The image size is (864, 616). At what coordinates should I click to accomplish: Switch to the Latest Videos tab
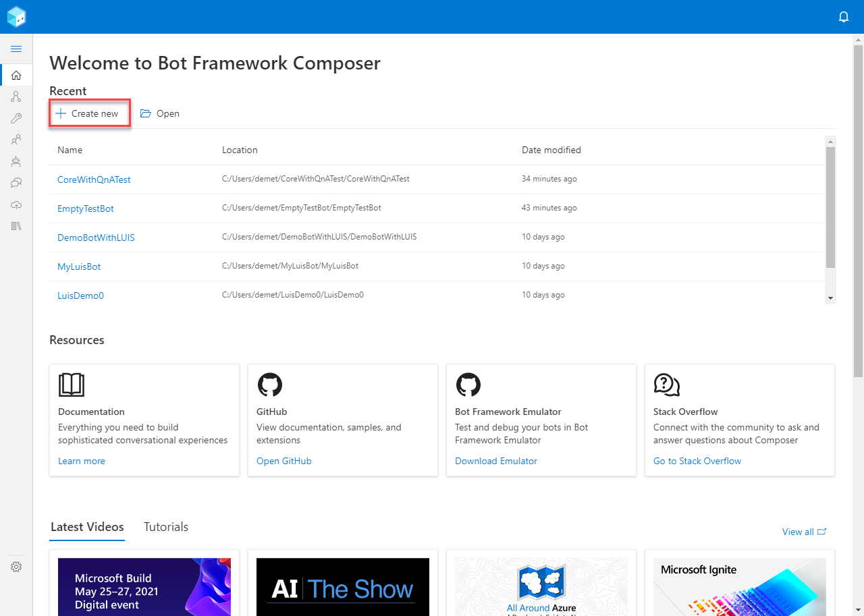tap(87, 527)
